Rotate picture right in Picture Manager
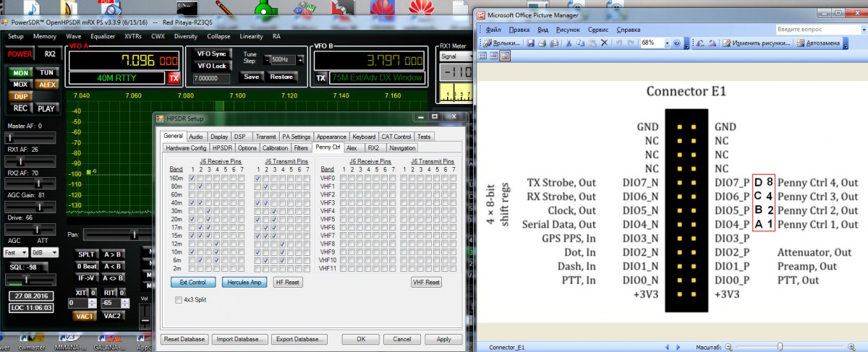 (x=713, y=43)
